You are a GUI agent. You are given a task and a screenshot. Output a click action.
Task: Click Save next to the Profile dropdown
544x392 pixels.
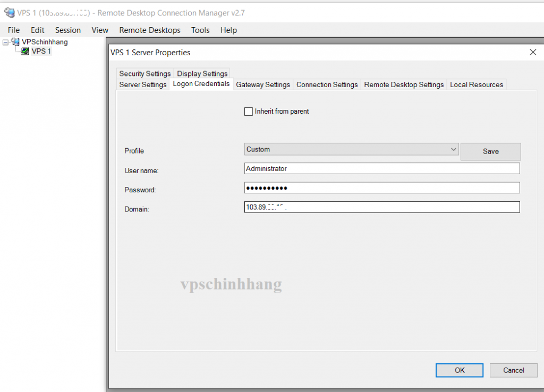[490, 151]
